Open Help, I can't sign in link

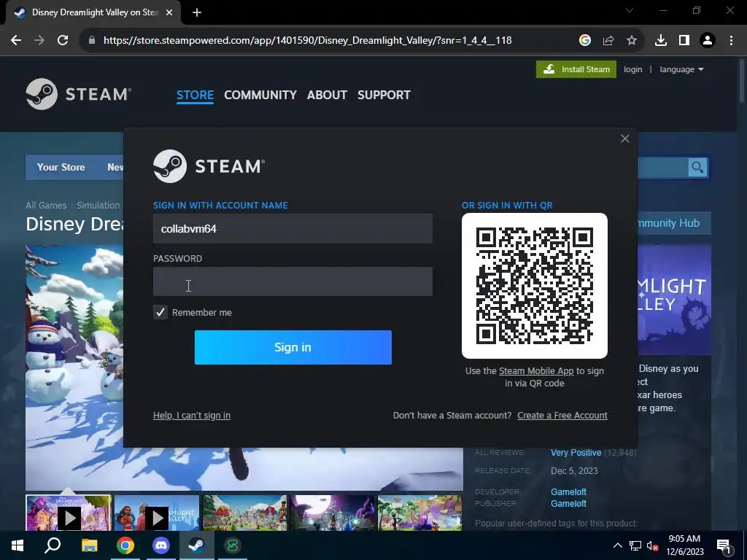(x=192, y=415)
